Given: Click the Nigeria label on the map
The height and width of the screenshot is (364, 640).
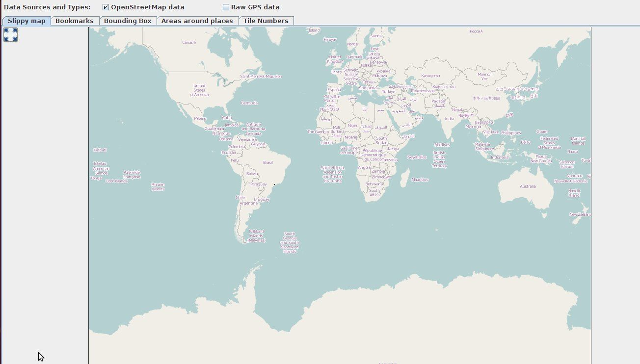Looking at the screenshot, I should tap(351, 137).
